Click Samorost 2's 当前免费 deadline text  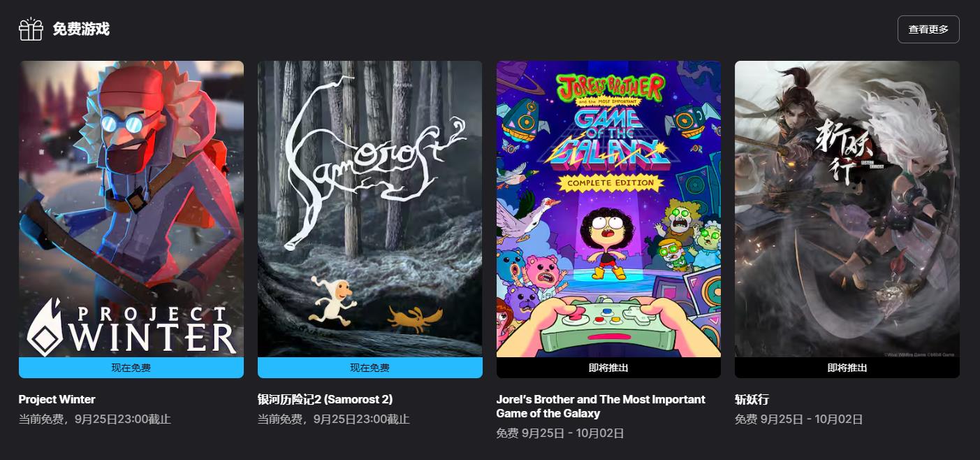(x=334, y=419)
